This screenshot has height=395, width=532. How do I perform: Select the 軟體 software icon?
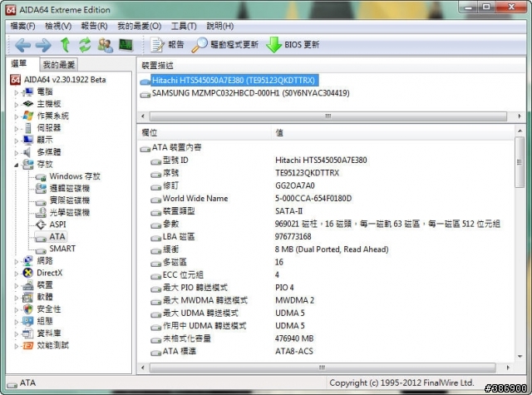click(x=27, y=297)
